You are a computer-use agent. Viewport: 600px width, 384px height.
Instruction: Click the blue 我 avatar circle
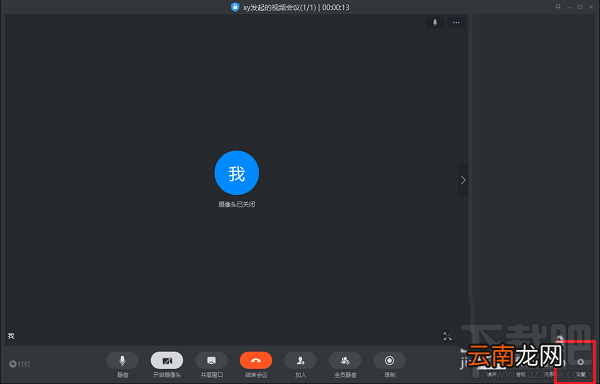[237, 173]
